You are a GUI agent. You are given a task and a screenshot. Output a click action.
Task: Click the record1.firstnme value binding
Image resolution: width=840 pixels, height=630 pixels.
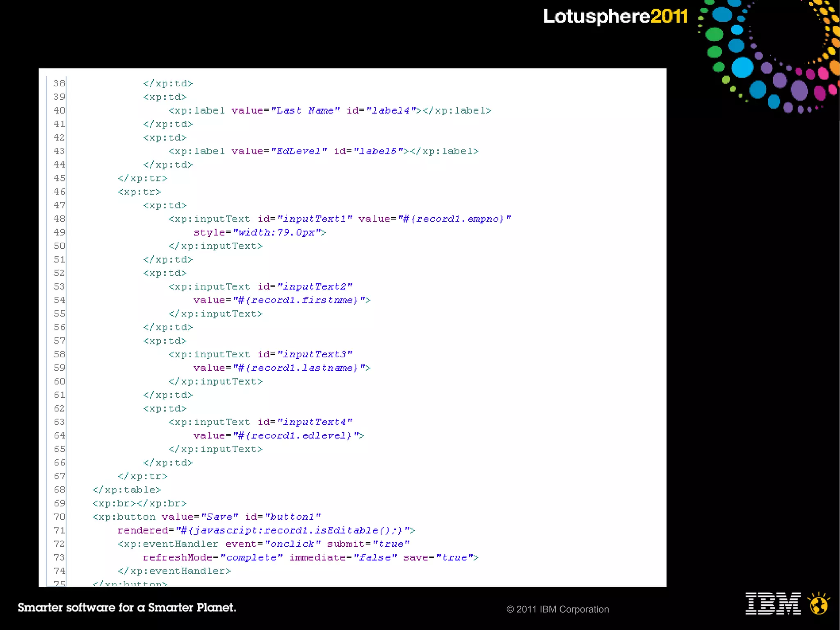tap(301, 300)
